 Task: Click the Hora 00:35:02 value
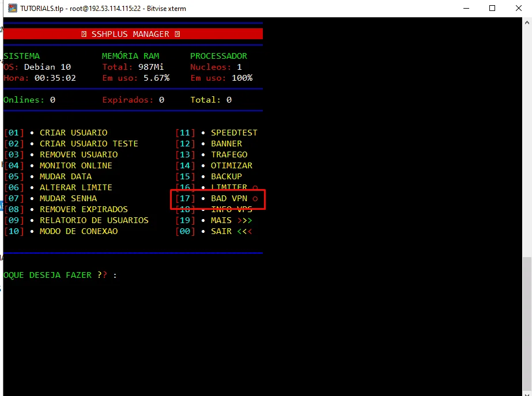click(x=55, y=78)
